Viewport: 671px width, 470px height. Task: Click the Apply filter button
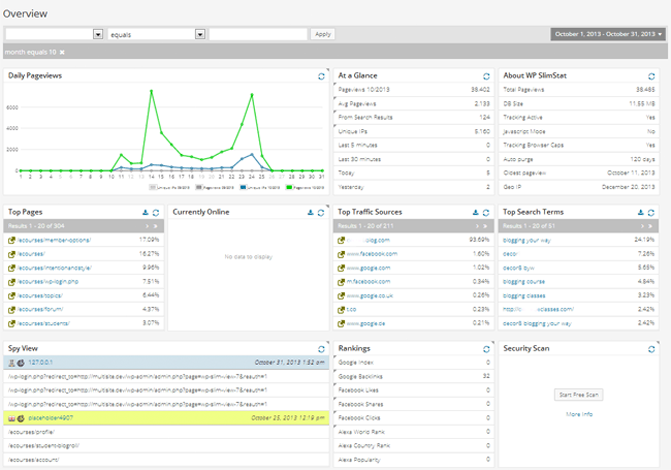(322, 34)
